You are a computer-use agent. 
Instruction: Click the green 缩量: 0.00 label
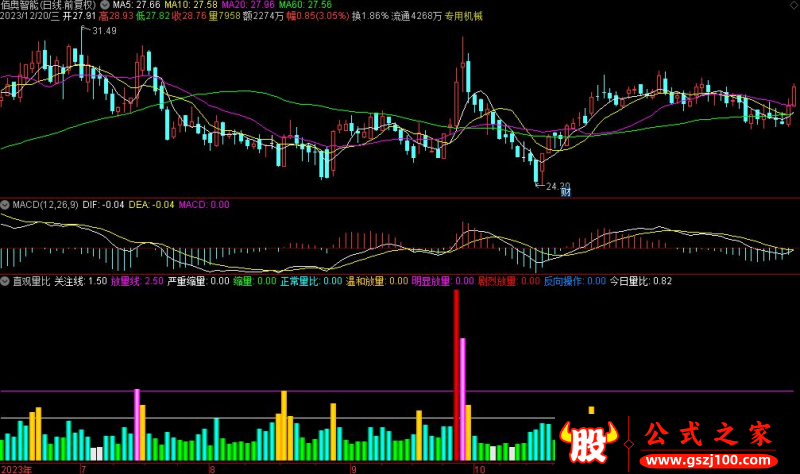[x=255, y=281]
